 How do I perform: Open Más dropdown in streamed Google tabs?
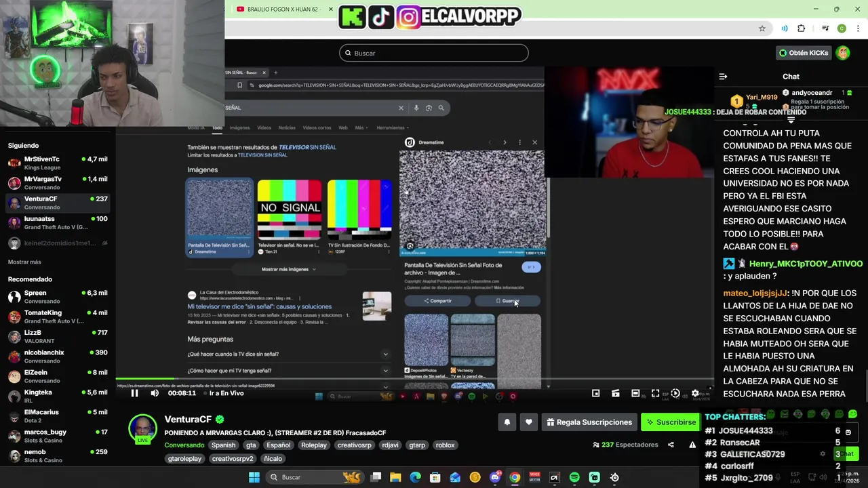pos(360,127)
